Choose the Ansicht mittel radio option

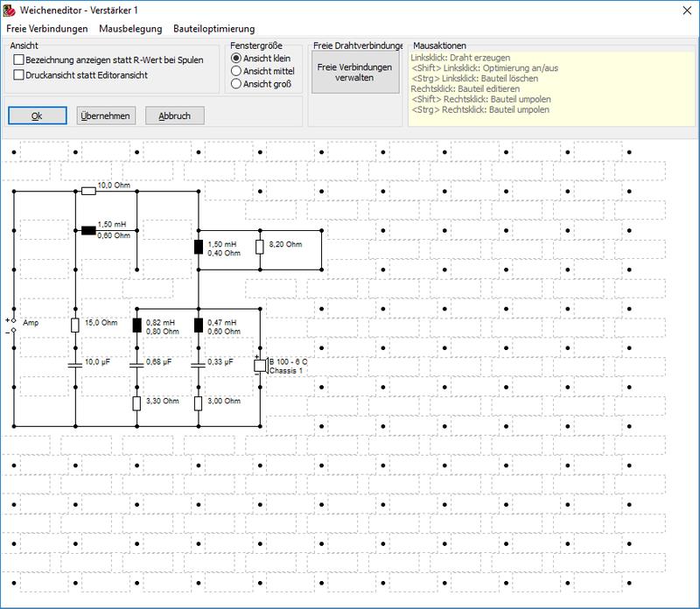click(235, 70)
